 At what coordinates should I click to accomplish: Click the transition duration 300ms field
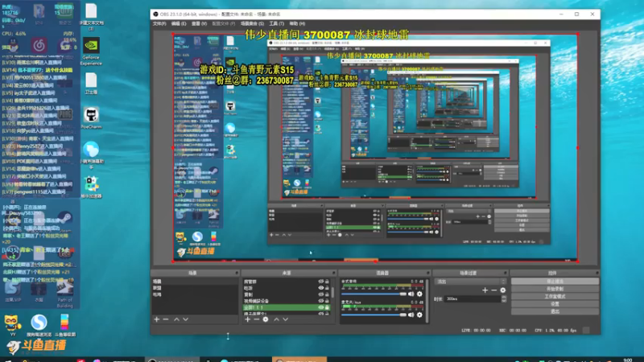point(473,298)
